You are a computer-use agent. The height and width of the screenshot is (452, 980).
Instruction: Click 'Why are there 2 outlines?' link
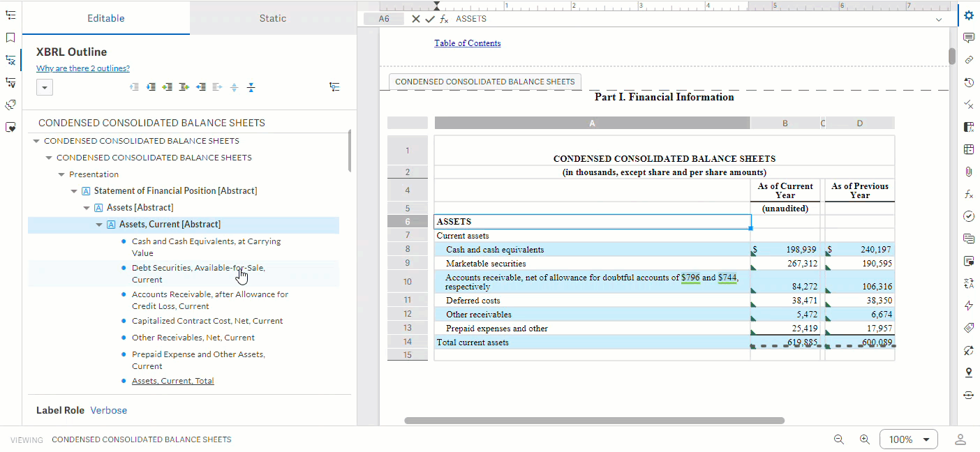[83, 68]
